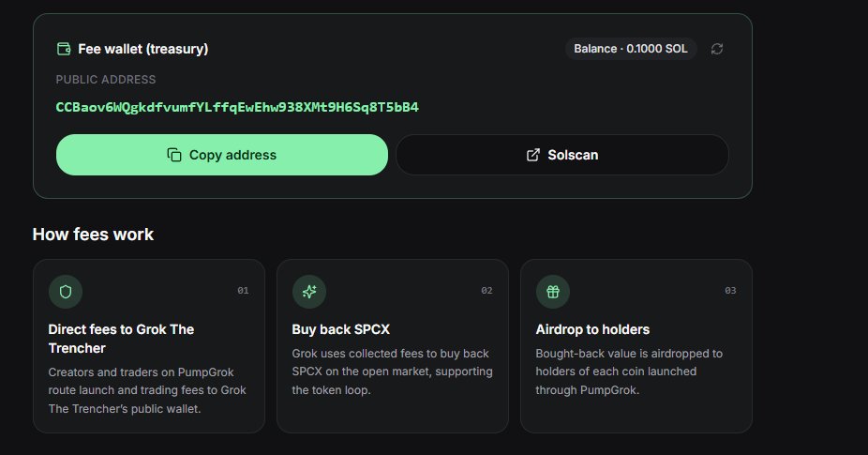Select the Balance 0.1000 SOL badge

point(631,49)
